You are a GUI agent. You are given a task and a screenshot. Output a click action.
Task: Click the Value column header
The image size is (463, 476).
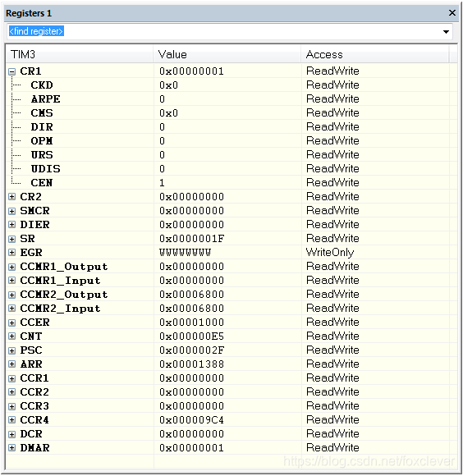(x=227, y=55)
